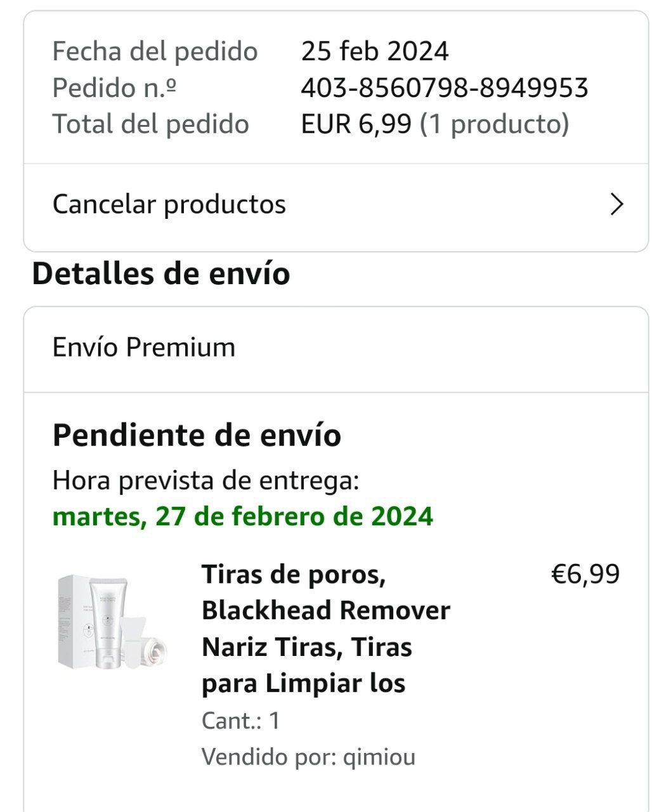The image size is (671, 812).
Task: Click the Cant.: 1 quantity text
Action: click(240, 721)
